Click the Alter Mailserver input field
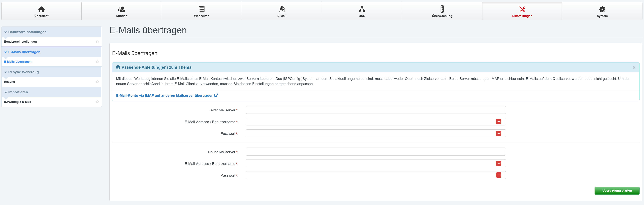The image size is (644, 205). click(x=375, y=110)
